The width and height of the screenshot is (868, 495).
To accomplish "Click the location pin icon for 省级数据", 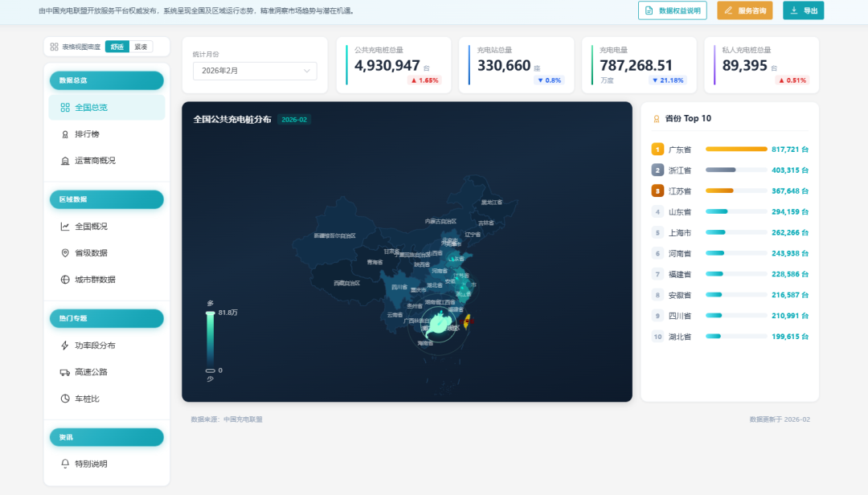I will pos(65,253).
